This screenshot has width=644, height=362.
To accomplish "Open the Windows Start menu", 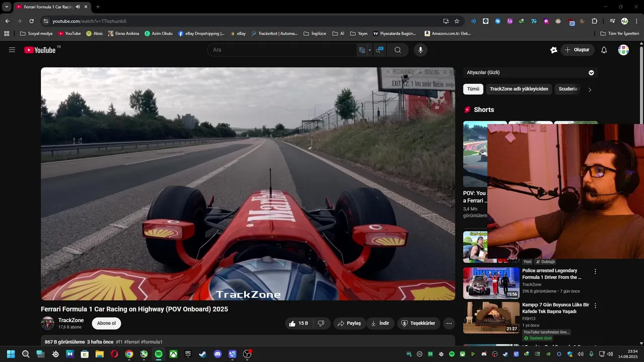I will click(11, 354).
